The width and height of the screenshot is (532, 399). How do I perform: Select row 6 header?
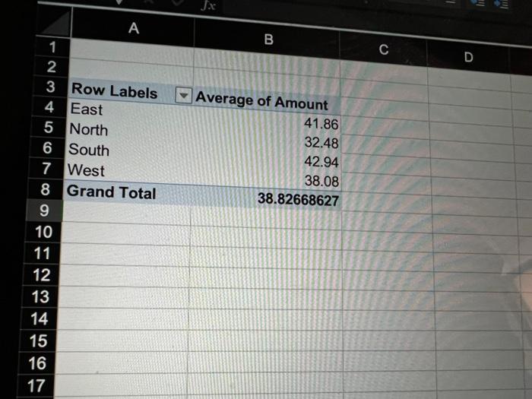(x=47, y=148)
